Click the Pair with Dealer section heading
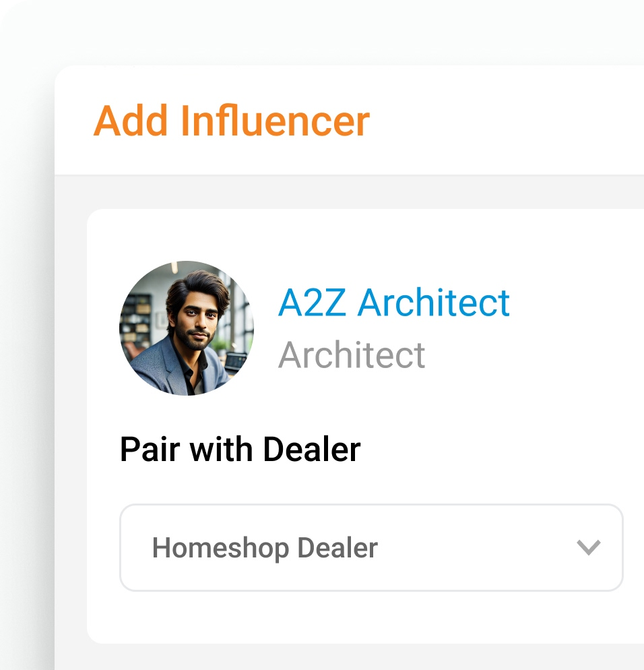 (x=240, y=450)
